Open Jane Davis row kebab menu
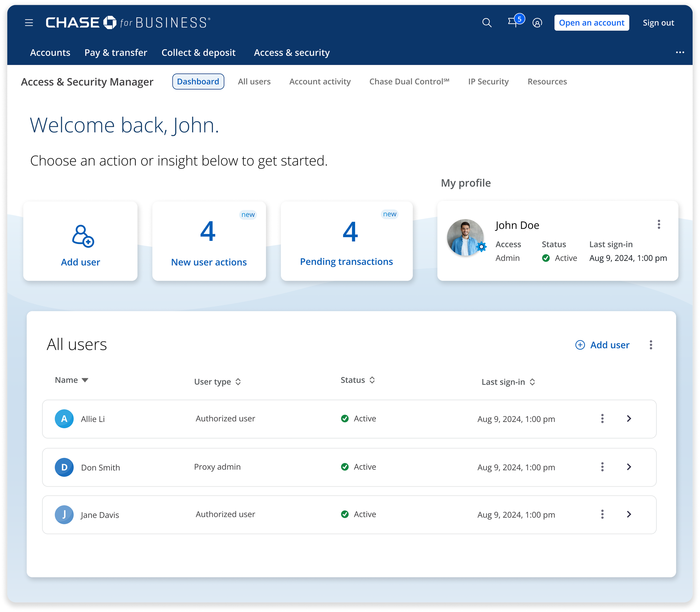 click(602, 514)
